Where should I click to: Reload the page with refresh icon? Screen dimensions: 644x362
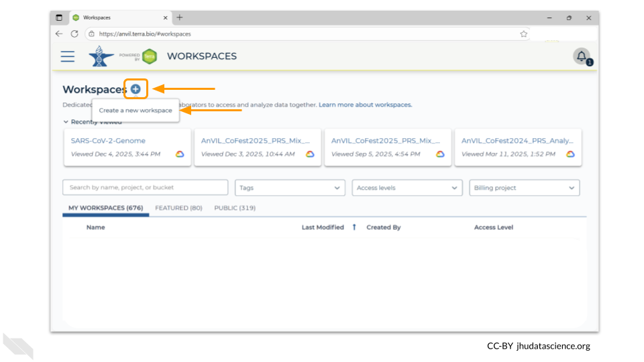click(74, 34)
